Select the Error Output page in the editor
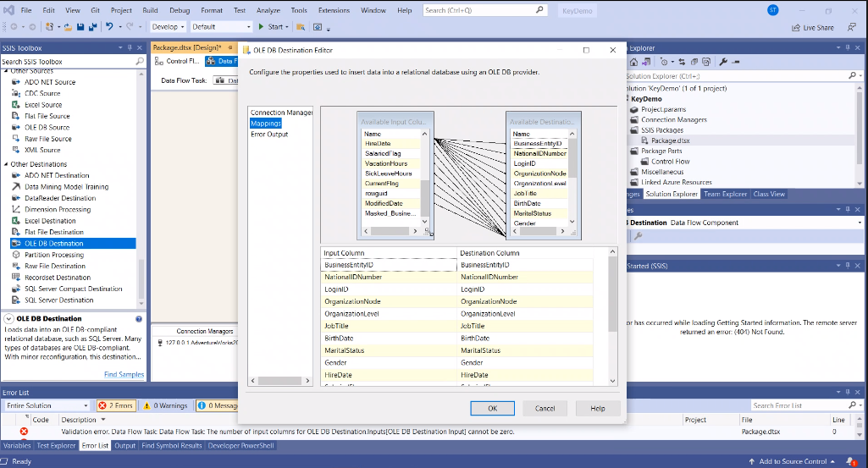 click(x=269, y=135)
